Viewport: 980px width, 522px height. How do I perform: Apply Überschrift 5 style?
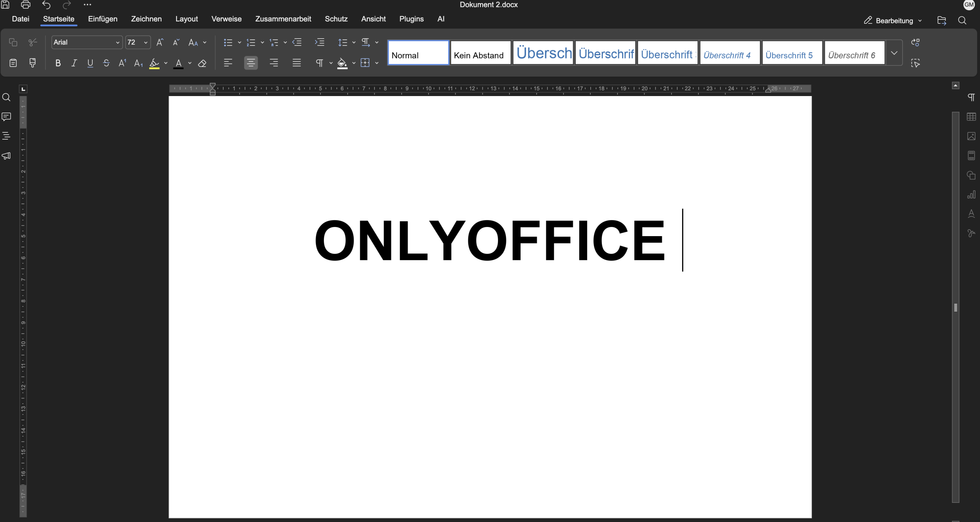(x=792, y=53)
